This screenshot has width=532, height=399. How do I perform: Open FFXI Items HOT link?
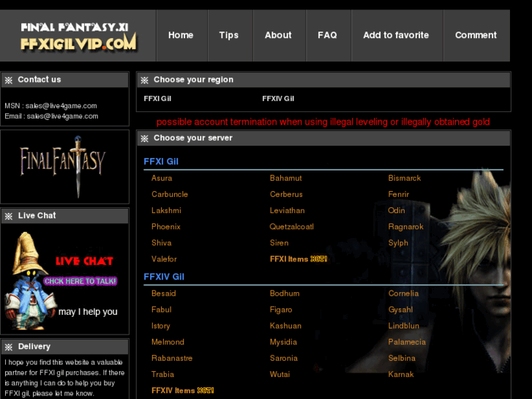(x=299, y=259)
